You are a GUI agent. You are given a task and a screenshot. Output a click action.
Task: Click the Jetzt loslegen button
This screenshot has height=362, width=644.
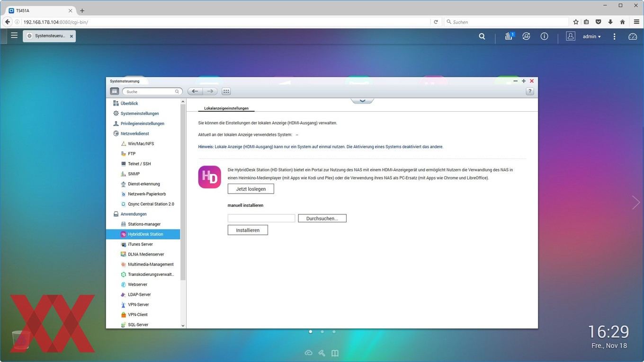(x=250, y=189)
